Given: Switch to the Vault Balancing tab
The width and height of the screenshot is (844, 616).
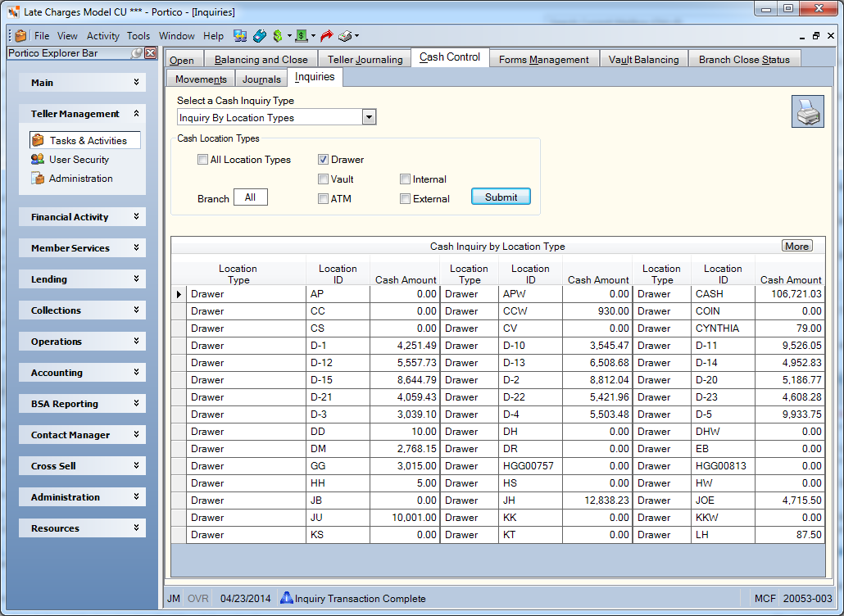Looking at the screenshot, I should [644, 59].
